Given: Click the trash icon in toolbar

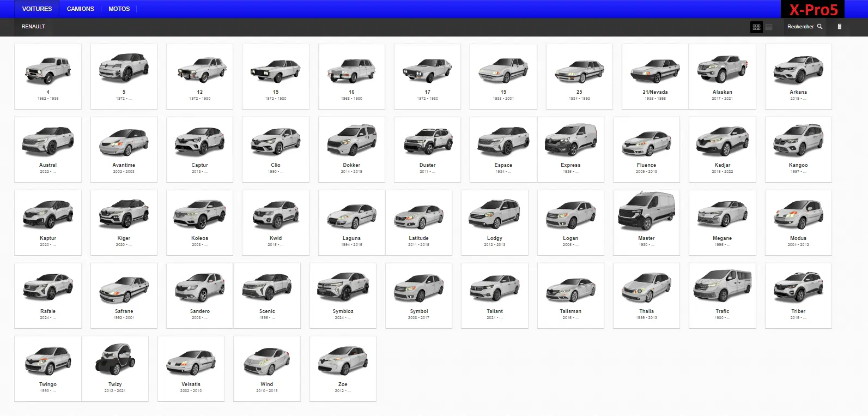Looking at the screenshot, I should pos(839,26).
